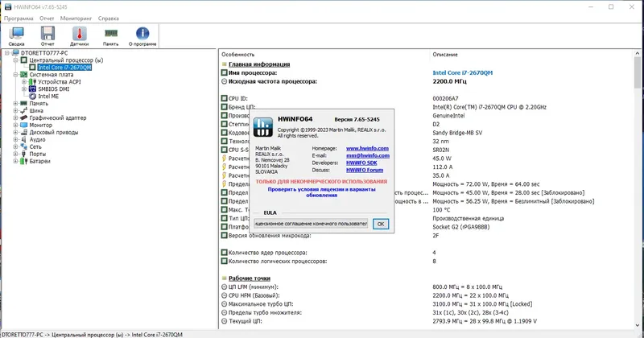Screen dimensions: 644x338
Task: Click the Аудио speaker tree icon
Action: pos(24,140)
